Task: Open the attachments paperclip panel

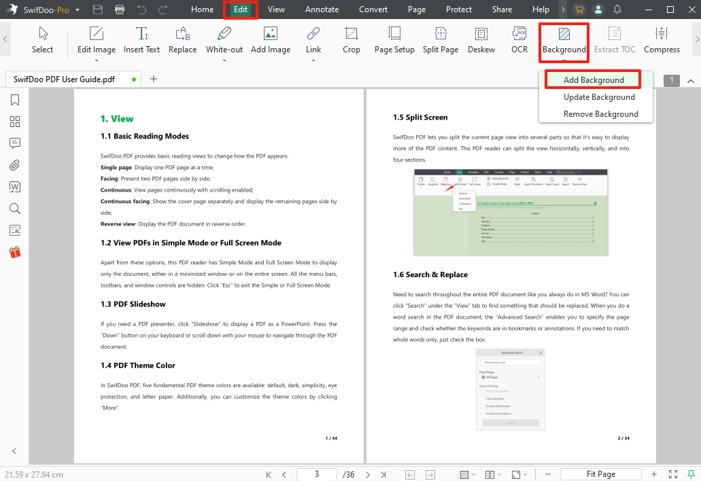Action: (15, 165)
